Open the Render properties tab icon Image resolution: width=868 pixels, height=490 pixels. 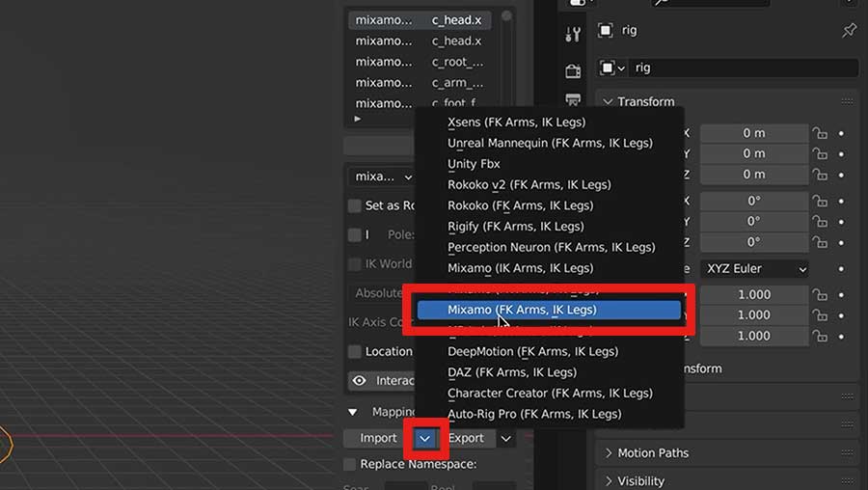coord(573,70)
